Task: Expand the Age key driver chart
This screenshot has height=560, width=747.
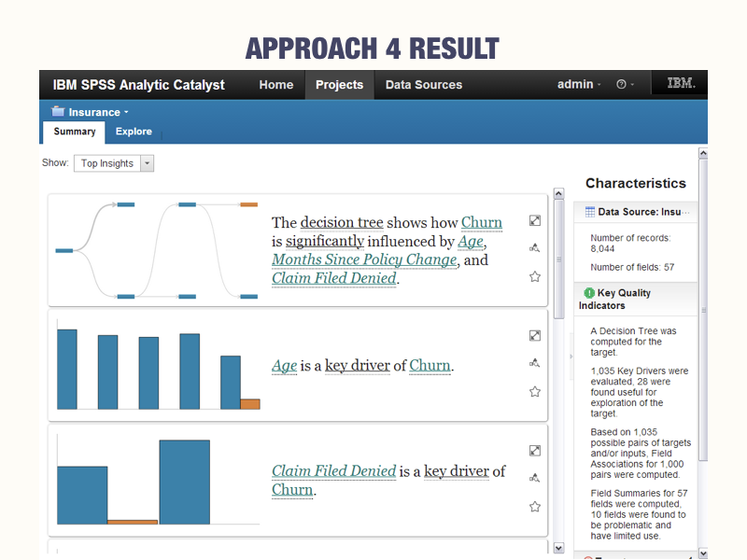Action: (535, 336)
